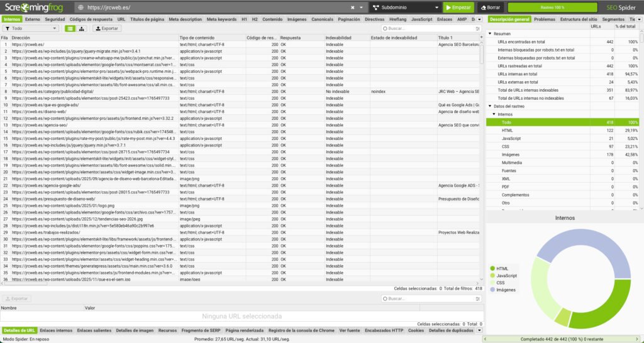Viewport: 644px width, 343px height.
Task: Click the left arrow in the completion bar
Action: 485,339
